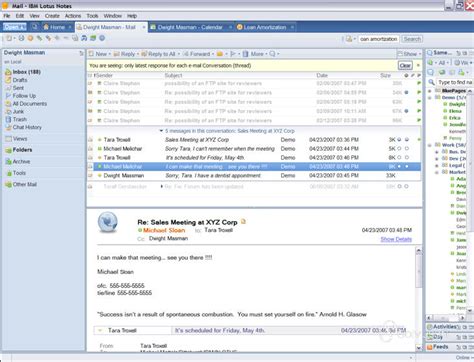Viewport: 474px width, 362px height.
Task: Open the Create menu
Action: tap(52, 16)
